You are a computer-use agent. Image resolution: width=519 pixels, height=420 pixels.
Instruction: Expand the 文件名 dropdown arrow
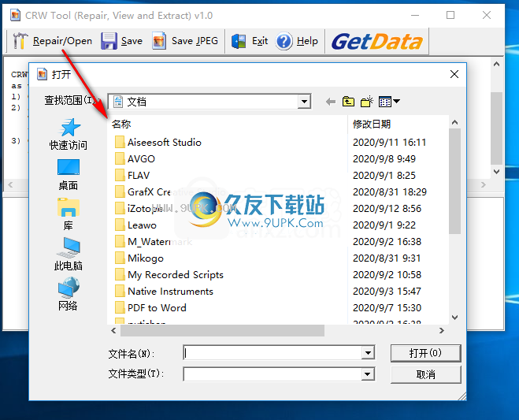point(368,353)
